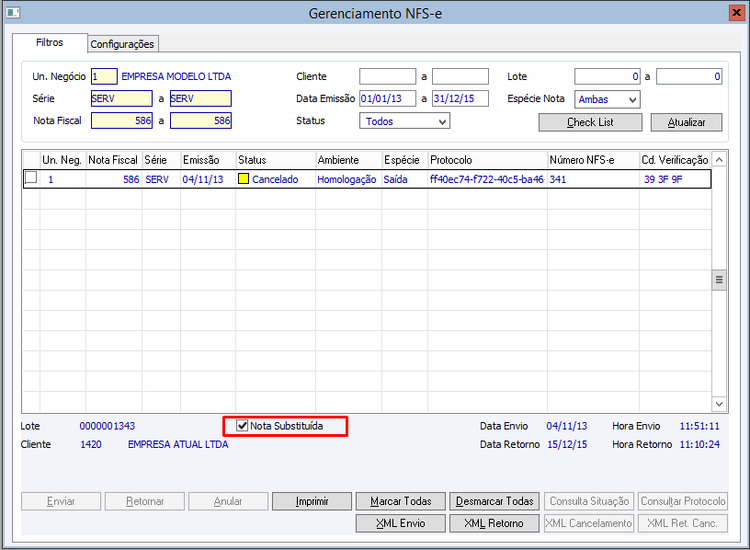Focus the first Série field
750x550 pixels.
pyautogui.click(x=121, y=99)
